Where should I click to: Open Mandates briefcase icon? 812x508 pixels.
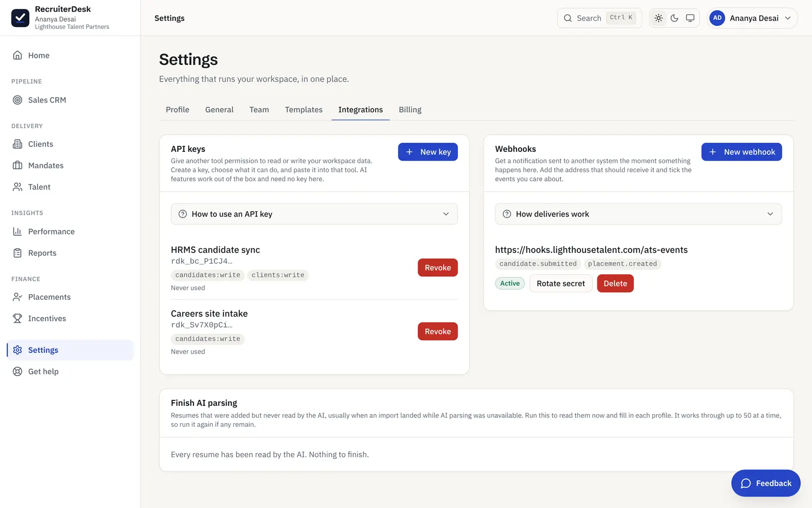(x=17, y=166)
